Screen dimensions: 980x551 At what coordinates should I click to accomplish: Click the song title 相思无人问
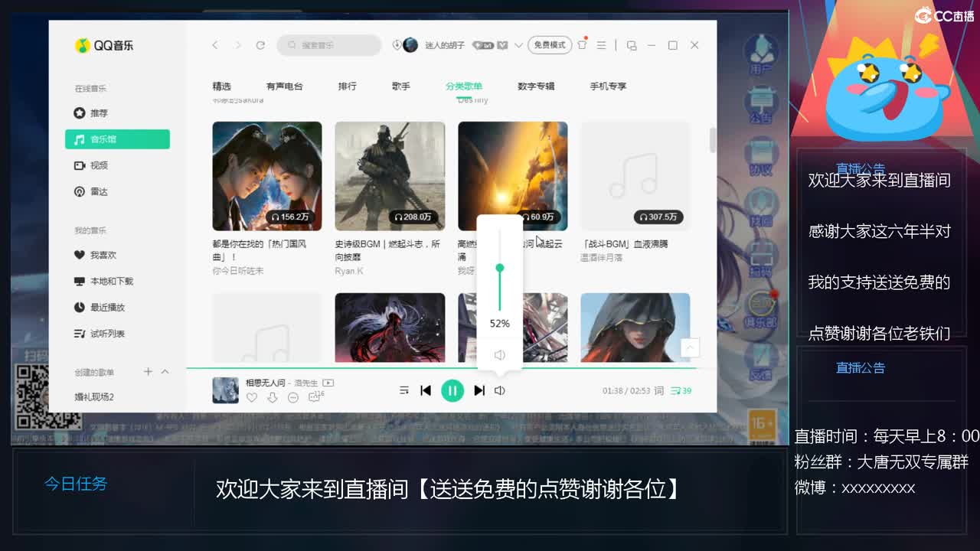click(x=266, y=383)
